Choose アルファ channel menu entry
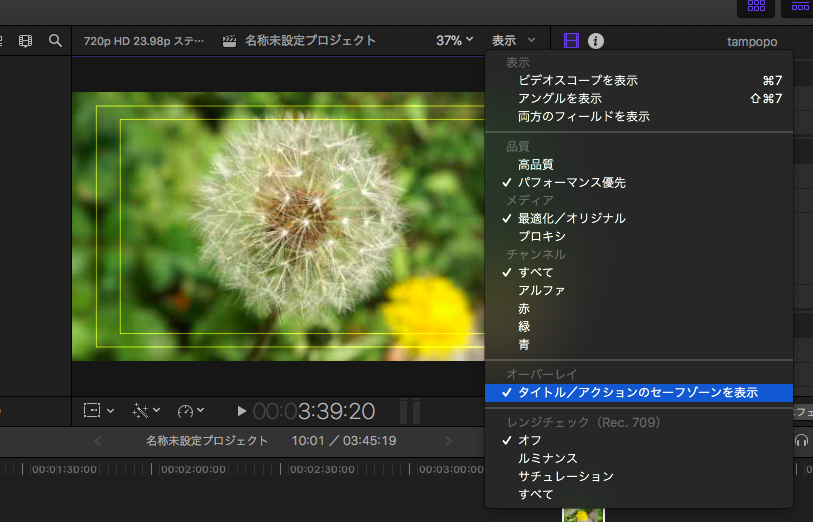Viewport: 813px width, 522px height. point(541,290)
